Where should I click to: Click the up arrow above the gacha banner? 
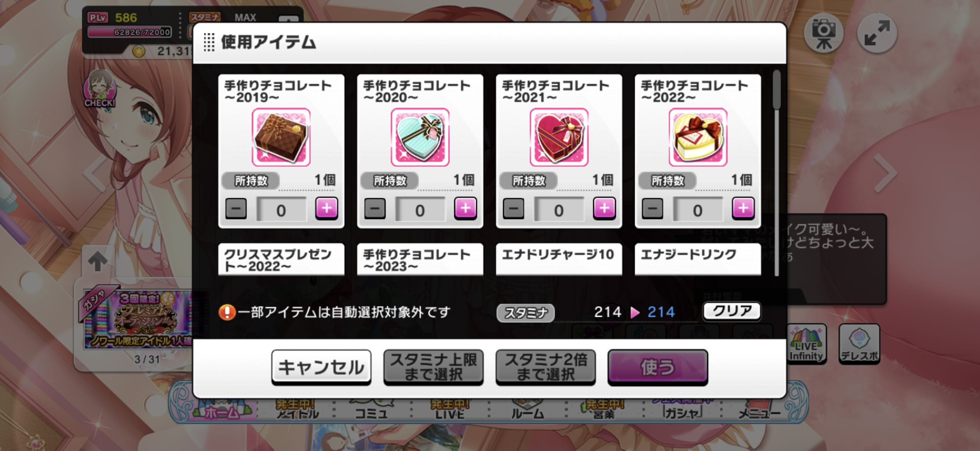click(97, 261)
